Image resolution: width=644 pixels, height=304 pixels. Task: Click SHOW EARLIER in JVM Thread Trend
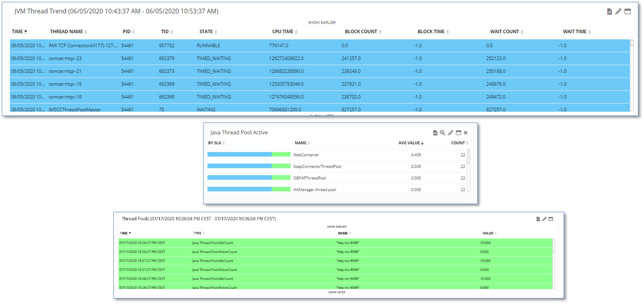[x=322, y=22]
